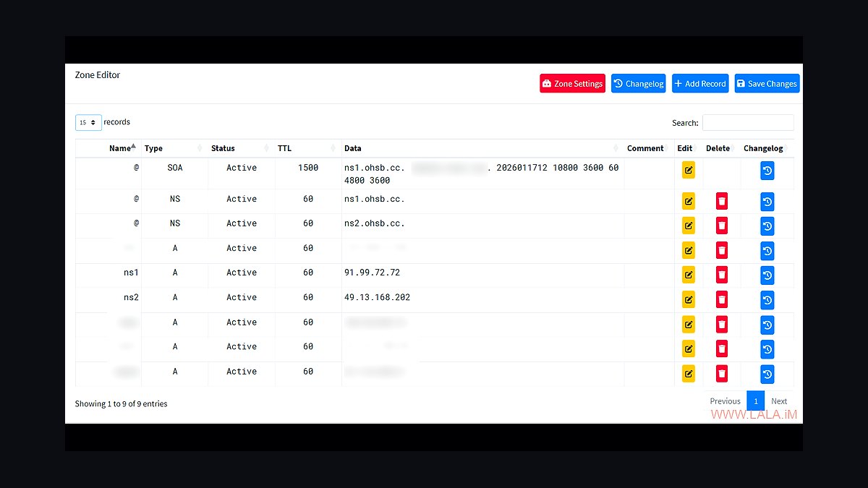Sort the table by Status column

pos(241,148)
